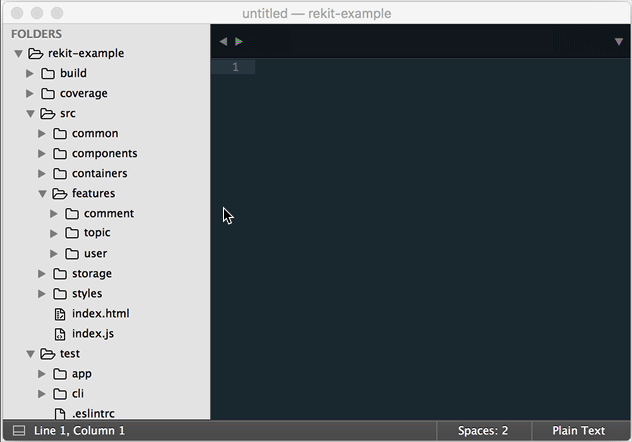The image size is (632, 442).
Task: Click the .eslintrc file icon
Action: [x=60, y=414]
